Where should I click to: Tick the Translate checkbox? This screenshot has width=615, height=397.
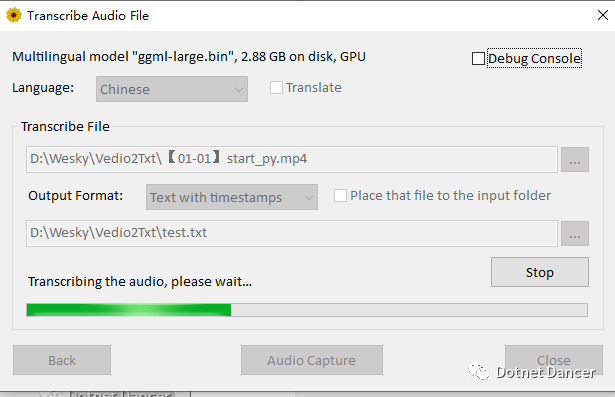[x=276, y=87]
